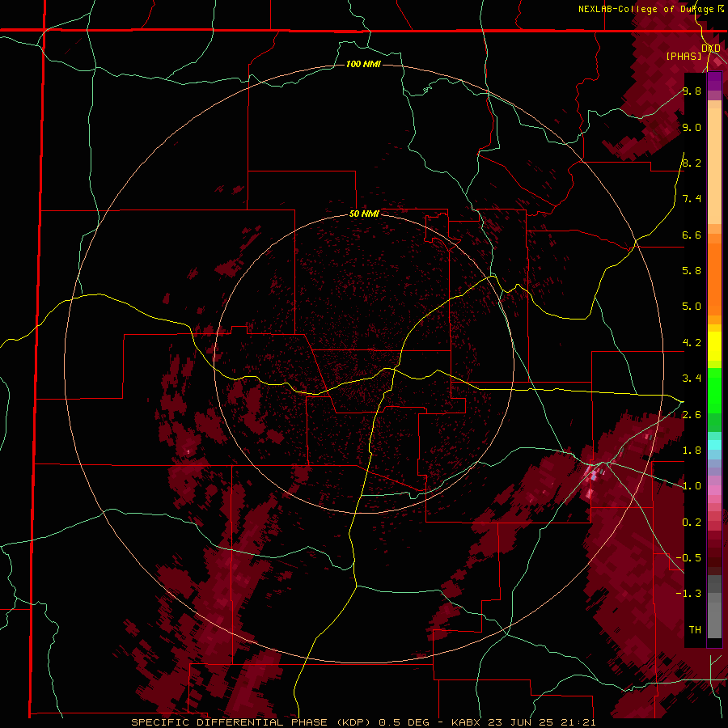Pick the light peach segment of color bar

(714, 167)
